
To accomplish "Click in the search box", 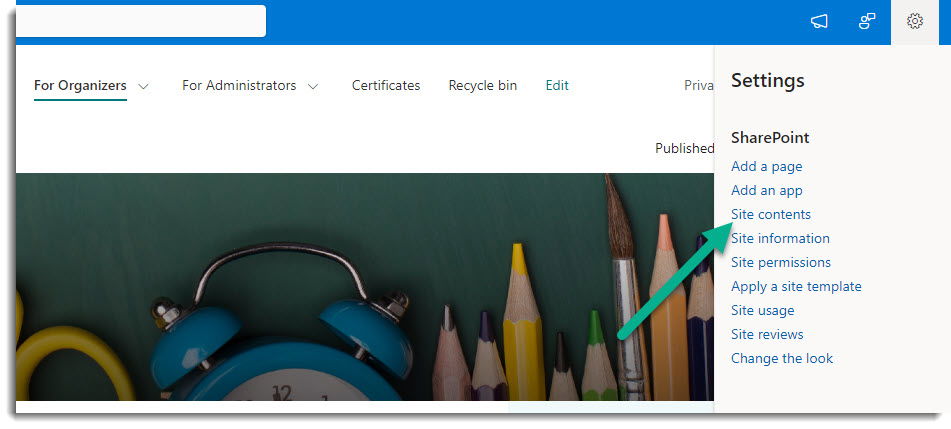I will [x=141, y=21].
